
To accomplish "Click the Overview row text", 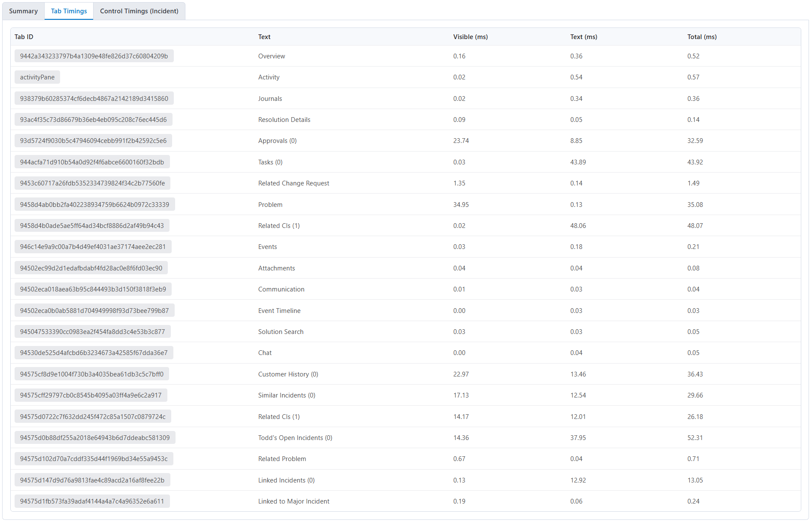I will [x=271, y=56].
